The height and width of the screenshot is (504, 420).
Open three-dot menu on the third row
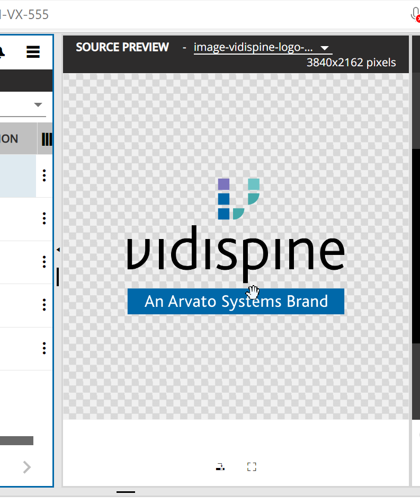(x=44, y=262)
